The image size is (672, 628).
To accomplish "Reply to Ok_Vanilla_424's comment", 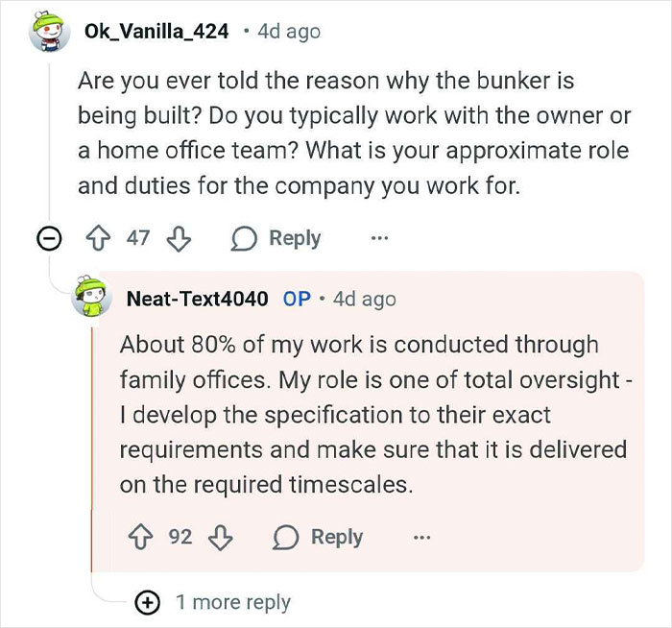I will pos(294,238).
